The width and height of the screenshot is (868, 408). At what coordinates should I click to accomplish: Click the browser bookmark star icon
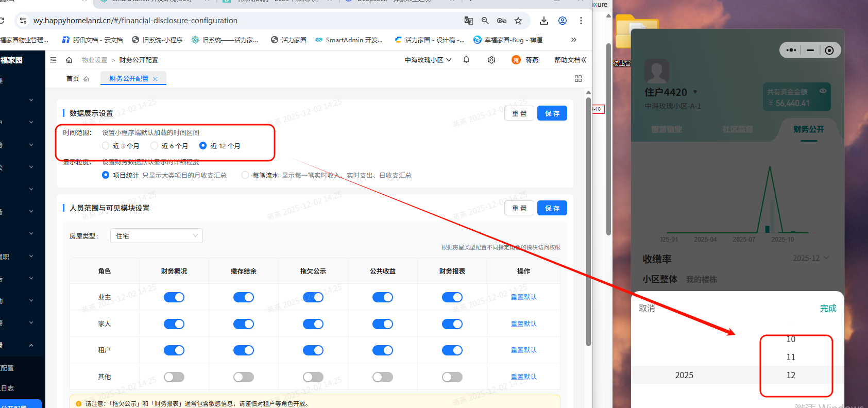(x=518, y=21)
